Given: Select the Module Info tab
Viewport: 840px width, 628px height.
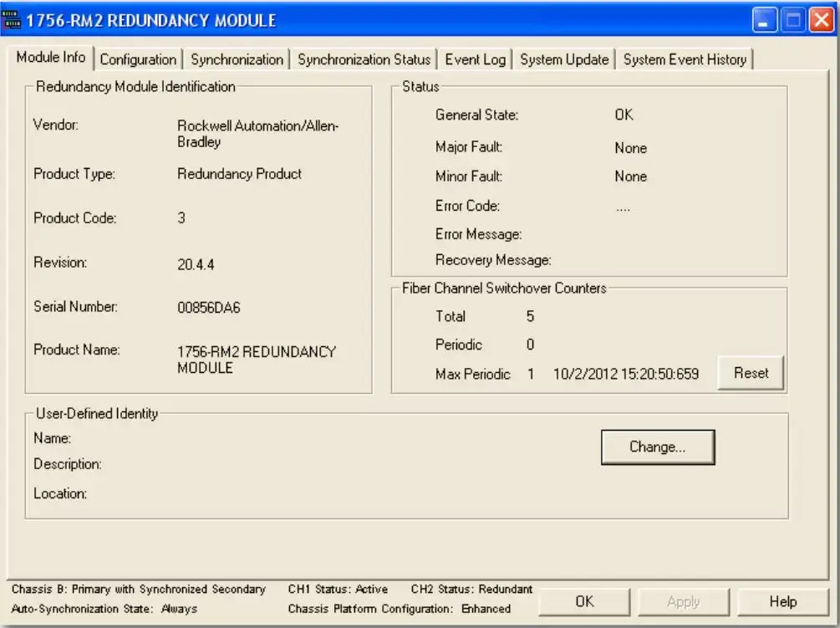Looking at the screenshot, I should [x=51, y=57].
